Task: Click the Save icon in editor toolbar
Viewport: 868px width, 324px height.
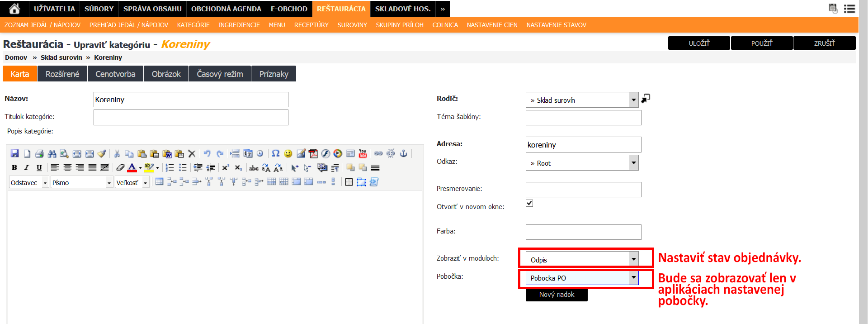Action: [x=14, y=153]
